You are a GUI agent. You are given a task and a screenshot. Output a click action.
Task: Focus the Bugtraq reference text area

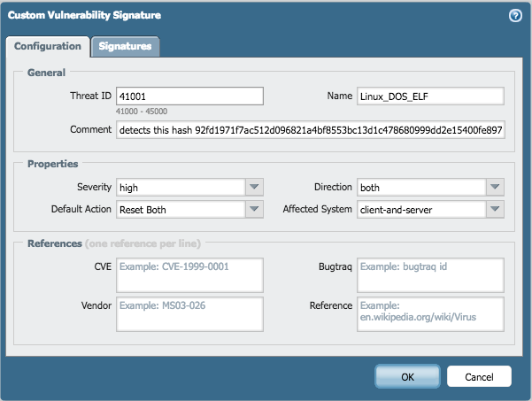tap(429, 274)
